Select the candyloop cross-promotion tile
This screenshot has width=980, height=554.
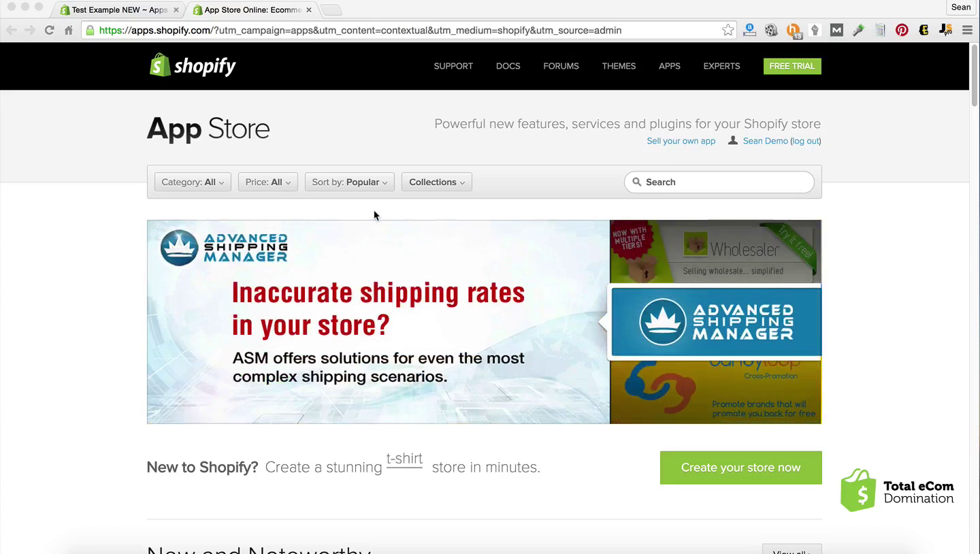tap(715, 391)
